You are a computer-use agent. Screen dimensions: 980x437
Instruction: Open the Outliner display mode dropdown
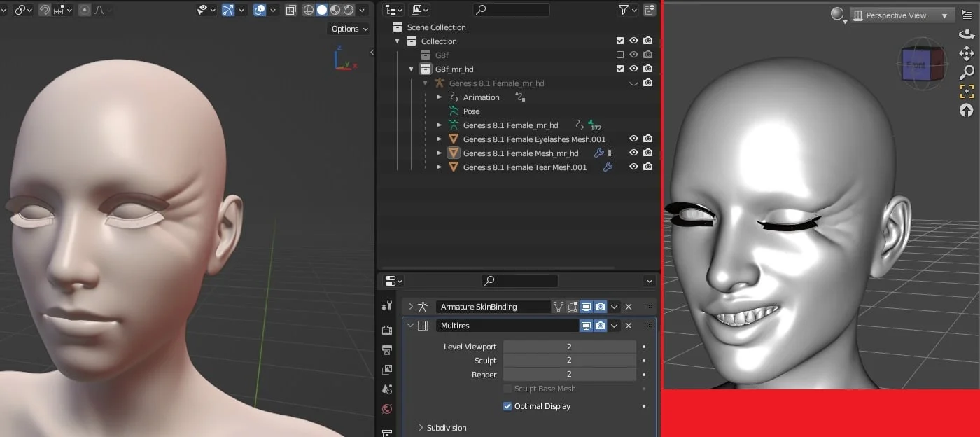393,9
